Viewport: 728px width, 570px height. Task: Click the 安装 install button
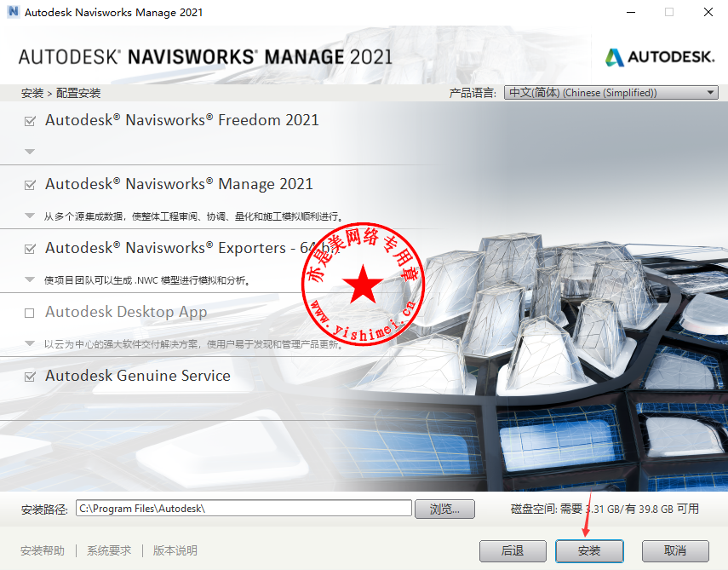589,551
